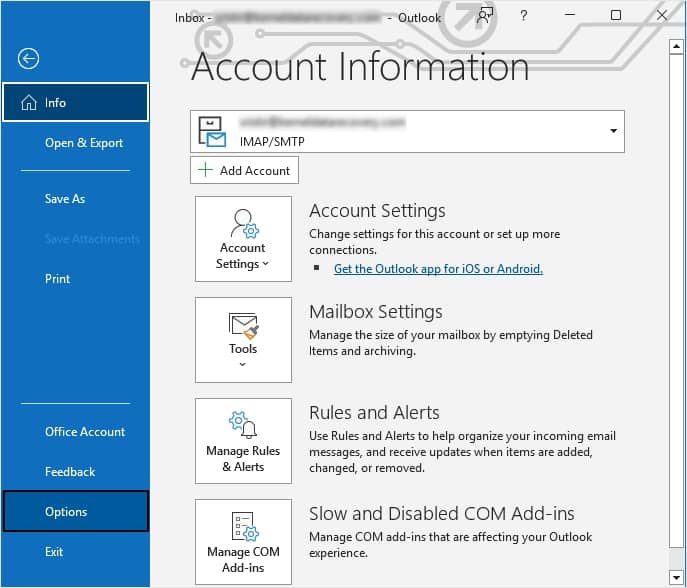Click the home icon beside Info
687x588 pixels.
click(29, 103)
